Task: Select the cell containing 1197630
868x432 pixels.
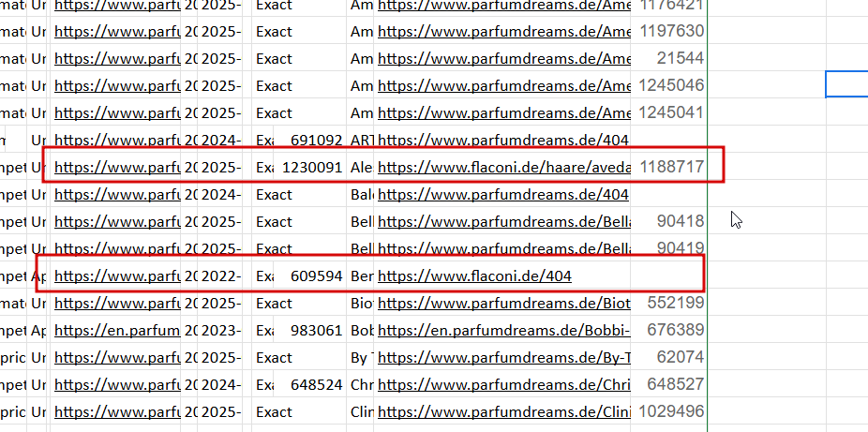Action: click(x=669, y=32)
